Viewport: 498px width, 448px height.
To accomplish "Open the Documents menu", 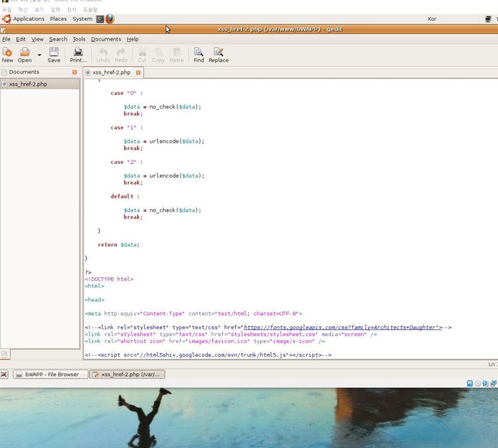I will pyautogui.click(x=106, y=39).
